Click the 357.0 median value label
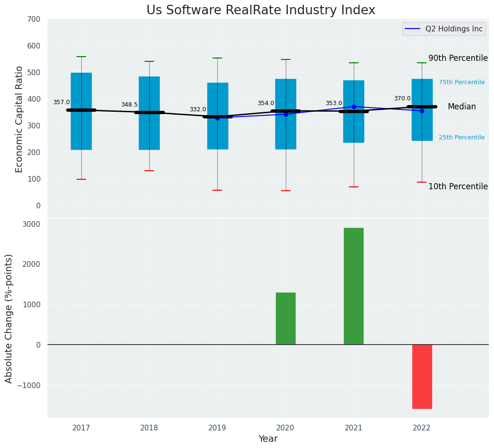This screenshot has height=448, width=494. click(x=61, y=102)
